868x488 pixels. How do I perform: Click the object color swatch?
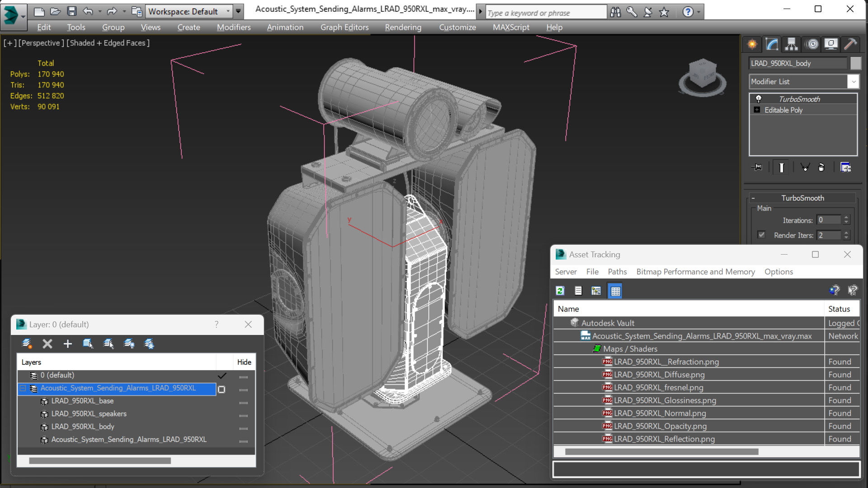(x=855, y=63)
